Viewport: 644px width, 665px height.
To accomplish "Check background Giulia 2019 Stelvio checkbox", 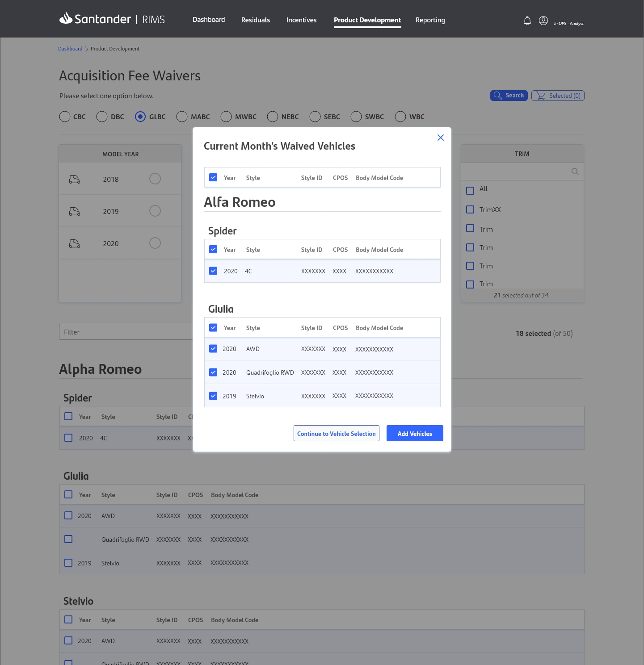I will click(x=68, y=563).
